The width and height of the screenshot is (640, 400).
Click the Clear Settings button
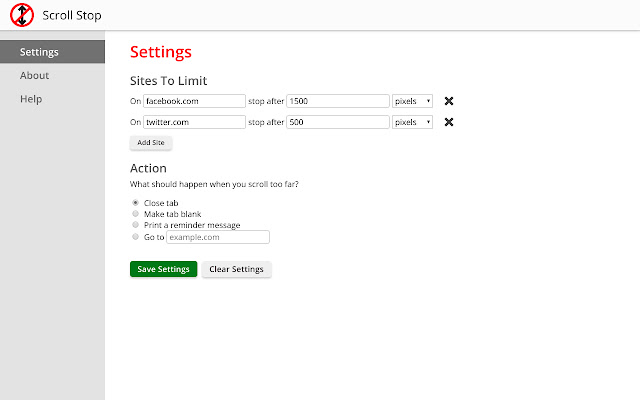236,269
